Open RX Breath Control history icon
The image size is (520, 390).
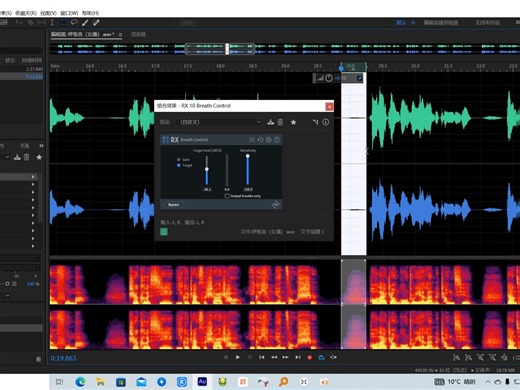coord(261,140)
